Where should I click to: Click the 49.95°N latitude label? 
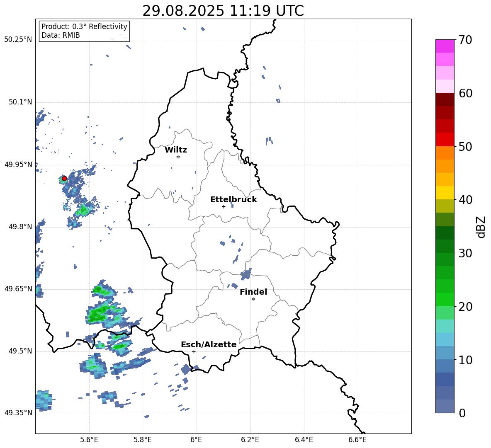(x=18, y=165)
